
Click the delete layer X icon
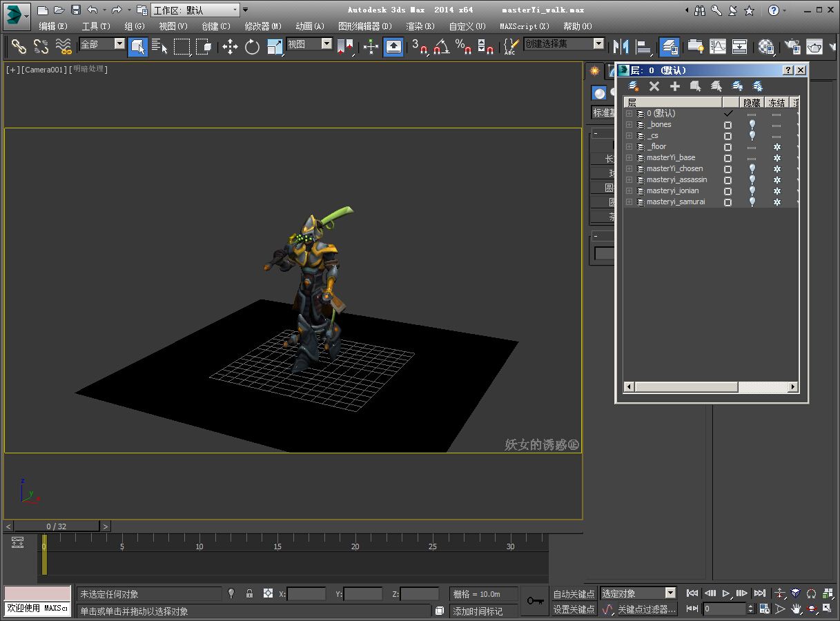654,86
